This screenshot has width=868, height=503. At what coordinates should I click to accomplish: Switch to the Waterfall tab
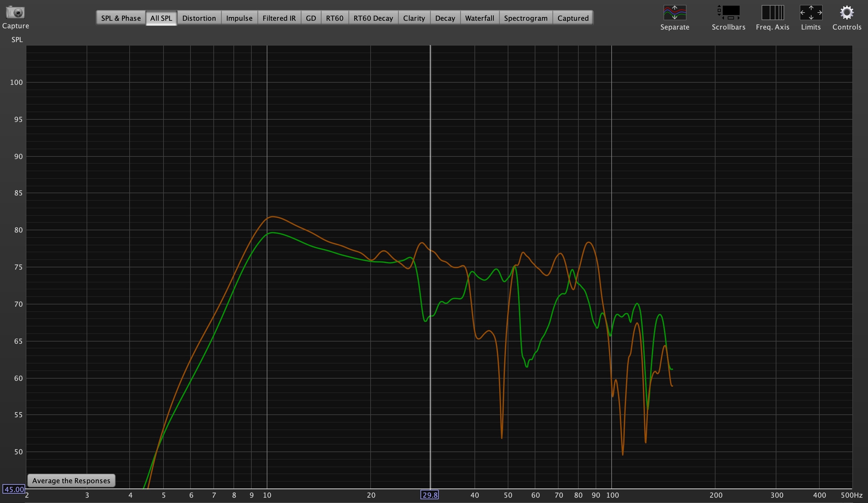click(479, 18)
